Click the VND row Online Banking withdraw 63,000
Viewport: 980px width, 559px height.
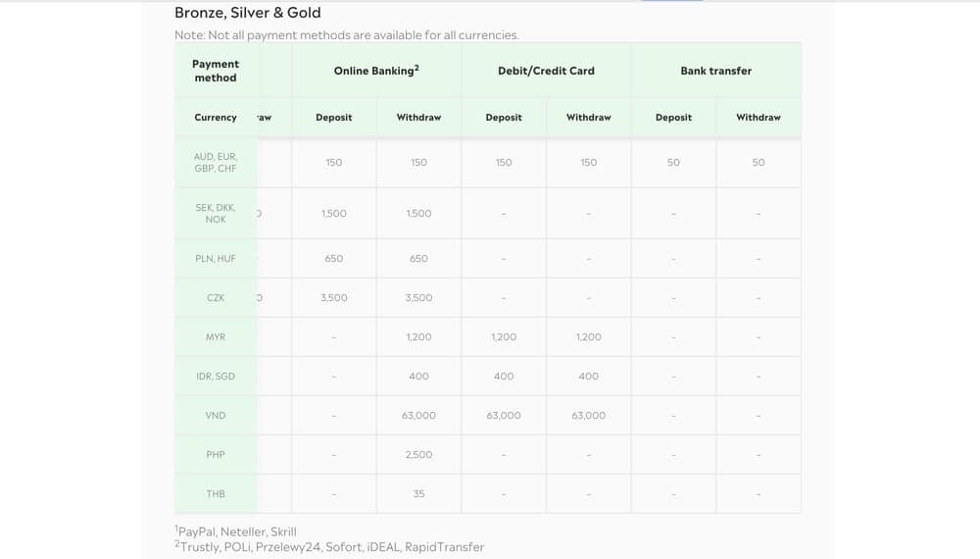pyautogui.click(x=418, y=415)
